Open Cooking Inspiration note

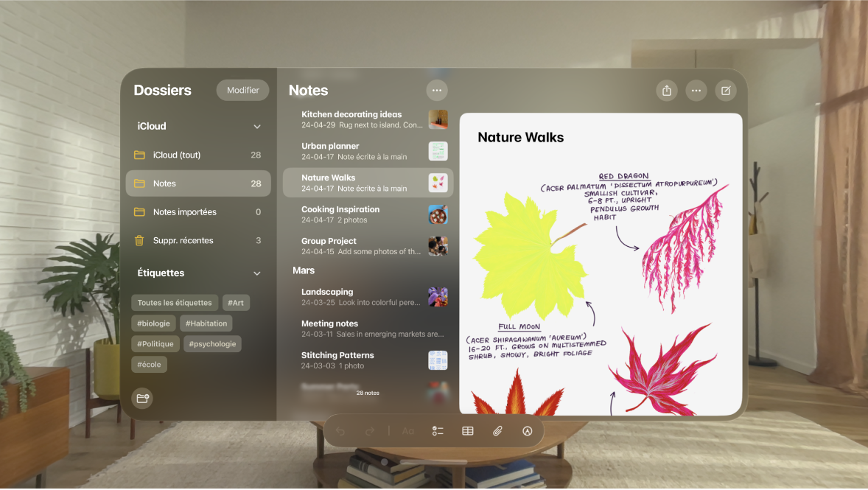click(368, 214)
